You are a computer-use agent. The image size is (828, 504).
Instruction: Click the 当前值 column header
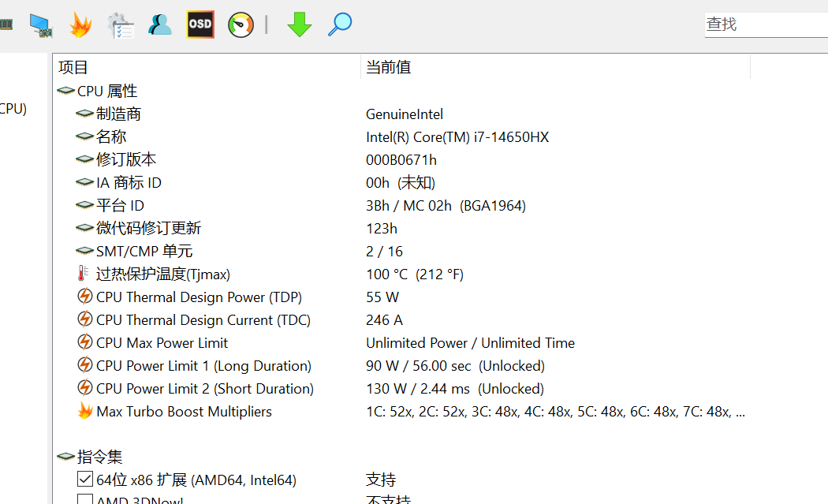click(x=388, y=67)
